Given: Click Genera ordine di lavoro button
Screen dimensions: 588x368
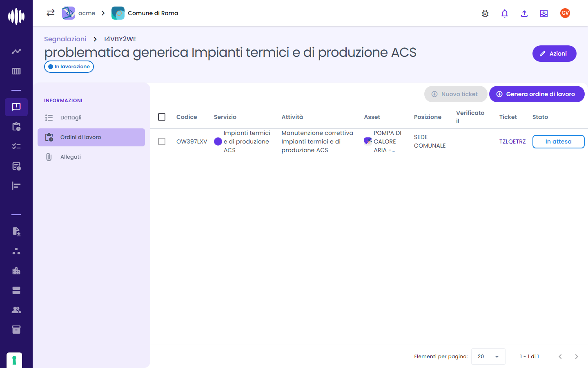Looking at the screenshot, I should (x=537, y=94).
